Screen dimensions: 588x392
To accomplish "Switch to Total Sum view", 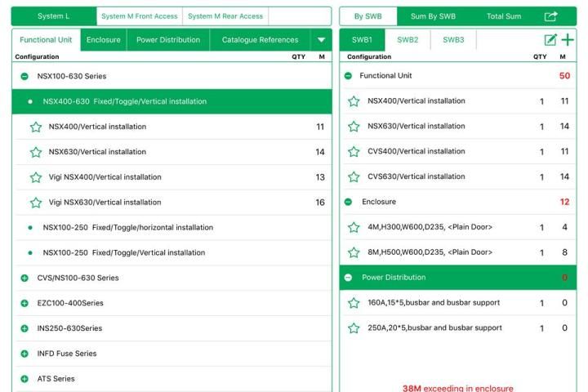I will tap(506, 16).
